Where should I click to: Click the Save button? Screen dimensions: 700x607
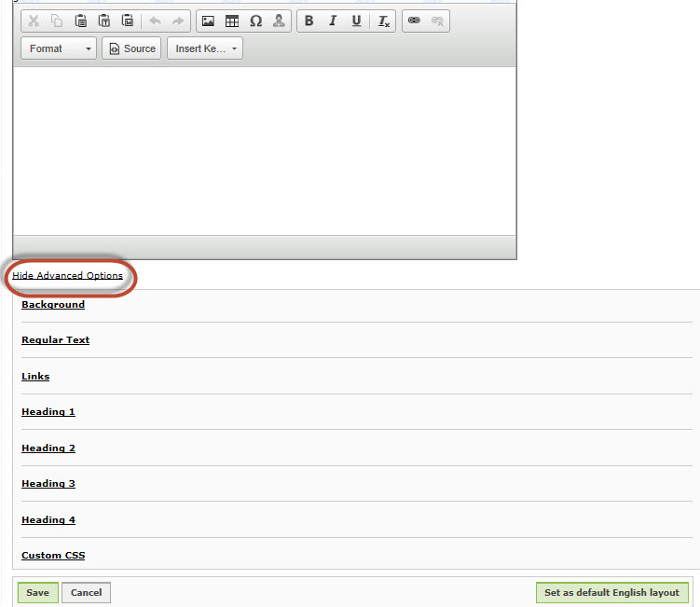pos(38,593)
